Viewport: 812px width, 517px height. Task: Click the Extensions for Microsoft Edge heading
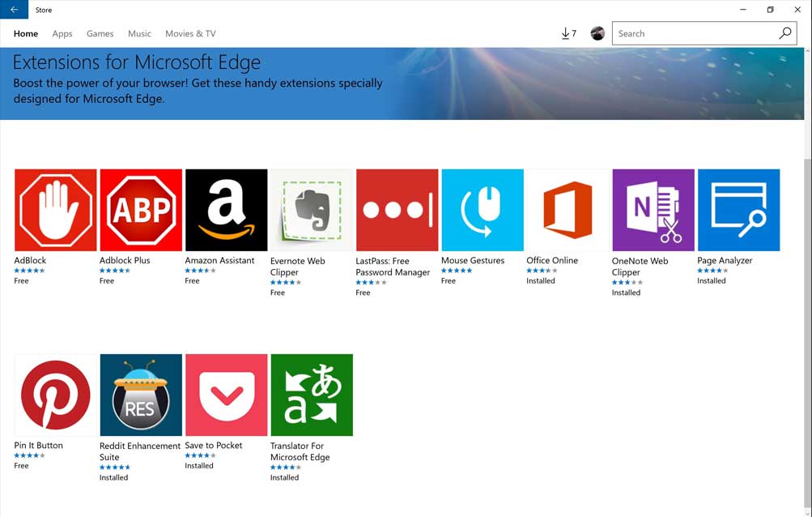click(137, 62)
